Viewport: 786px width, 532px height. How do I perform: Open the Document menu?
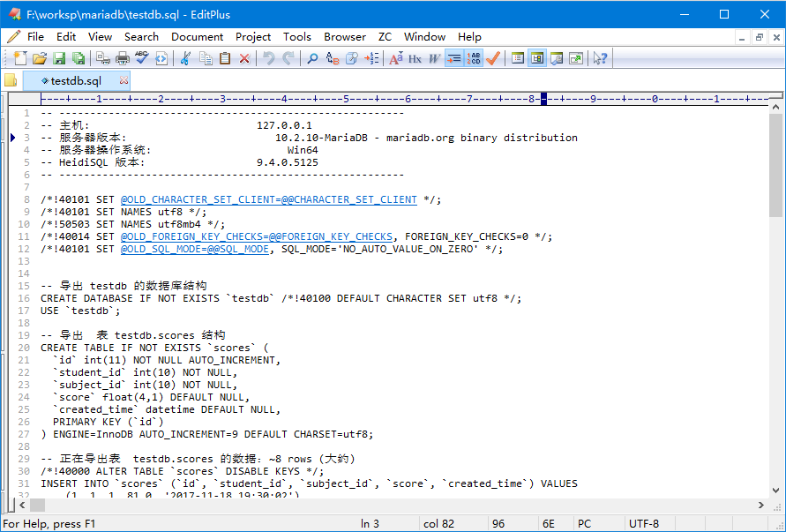click(197, 36)
